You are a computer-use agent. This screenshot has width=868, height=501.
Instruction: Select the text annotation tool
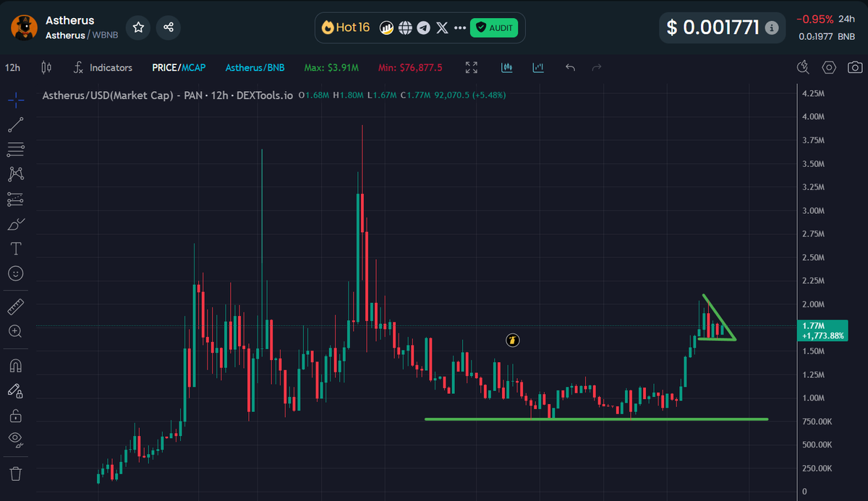coord(16,249)
